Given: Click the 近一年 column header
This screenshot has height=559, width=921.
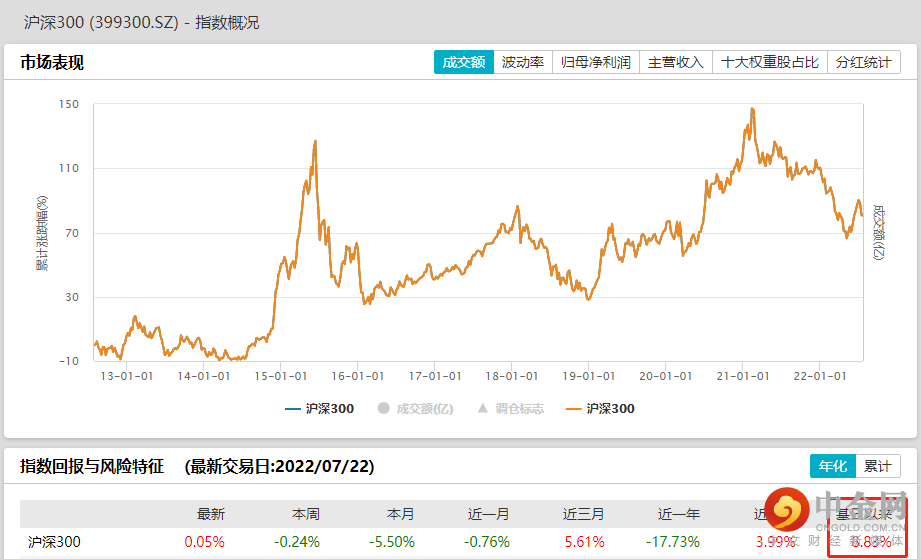Looking at the screenshot, I should [679, 514].
